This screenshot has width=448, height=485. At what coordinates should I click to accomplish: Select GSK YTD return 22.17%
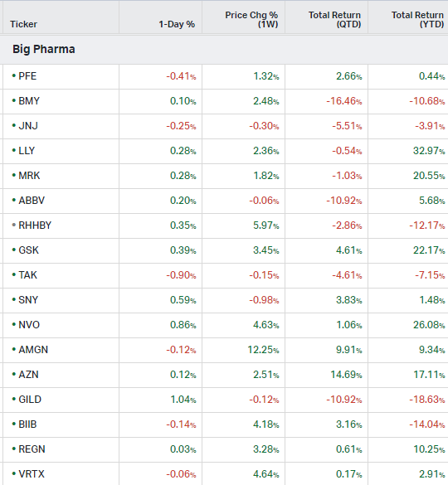(x=429, y=250)
